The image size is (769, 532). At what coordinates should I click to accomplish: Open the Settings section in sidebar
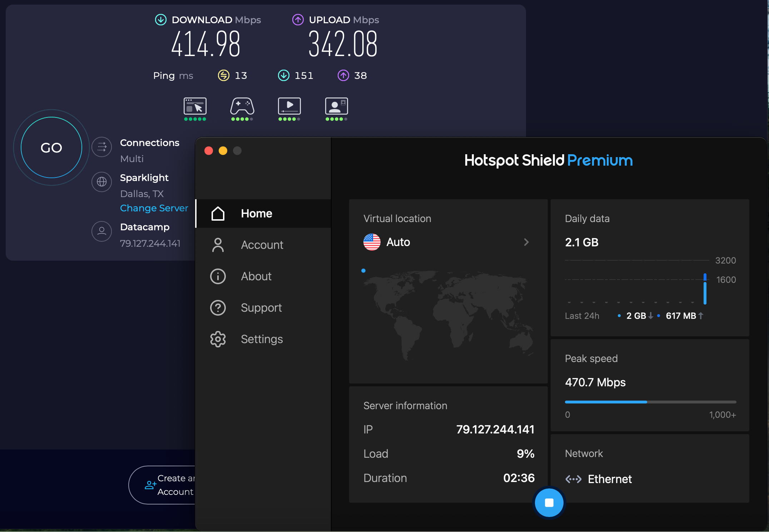264,339
